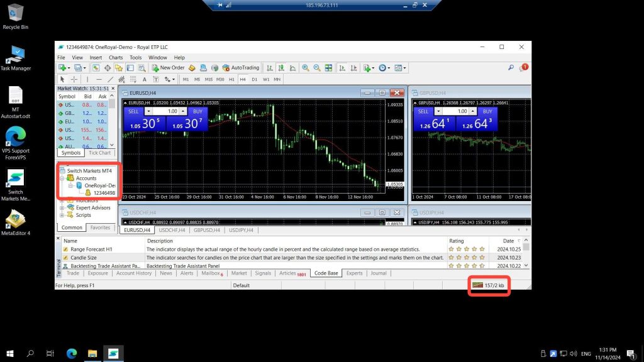The image size is (644, 362).
Task: Switch timeframe to H1
Action: [x=231, y=79]
